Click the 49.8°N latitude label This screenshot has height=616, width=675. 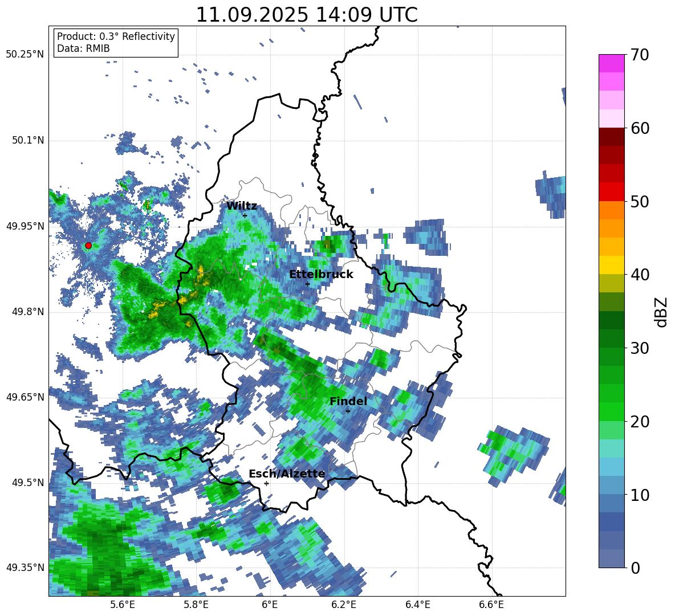[28, 312]
